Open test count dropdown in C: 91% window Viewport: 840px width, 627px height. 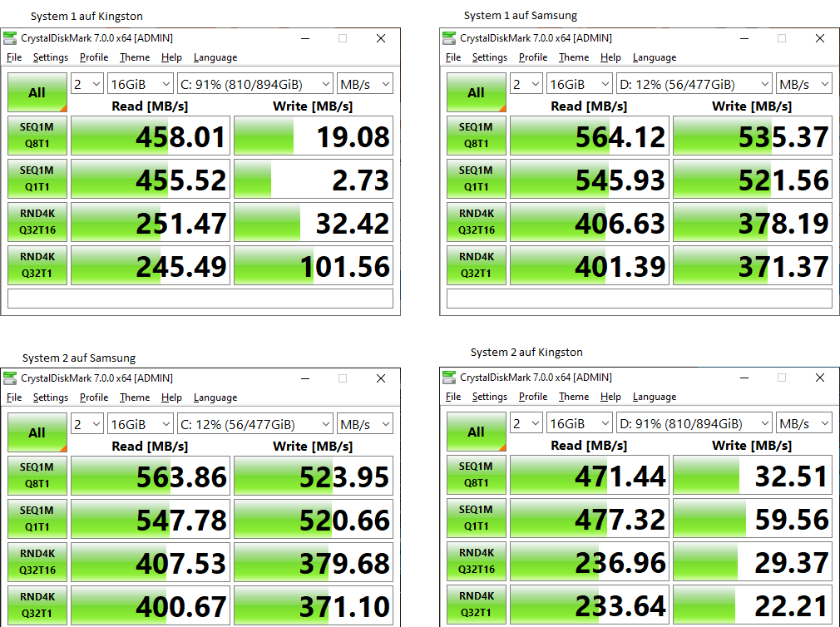click(x=86, y=84)
